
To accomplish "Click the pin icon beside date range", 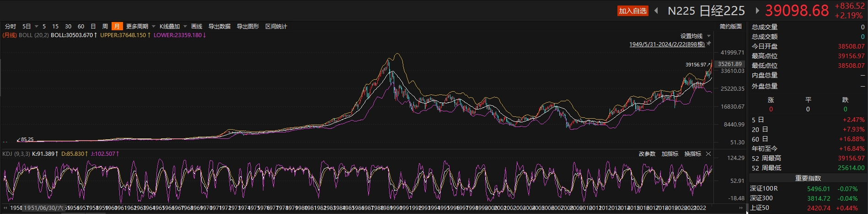I will coord(709,44).
